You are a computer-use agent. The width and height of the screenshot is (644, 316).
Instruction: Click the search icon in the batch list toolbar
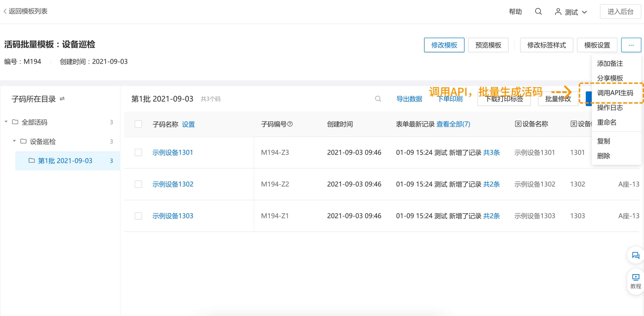[378, 99]
